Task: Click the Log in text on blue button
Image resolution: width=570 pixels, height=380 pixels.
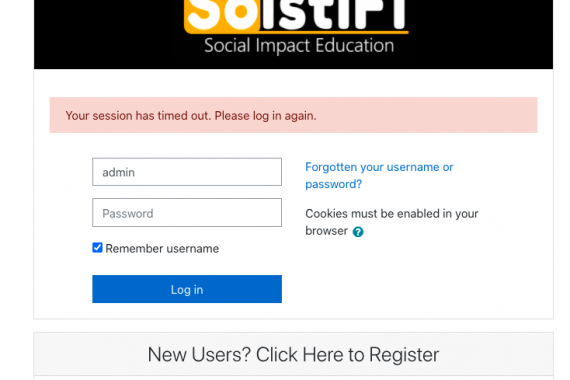Action: (187, 290)
